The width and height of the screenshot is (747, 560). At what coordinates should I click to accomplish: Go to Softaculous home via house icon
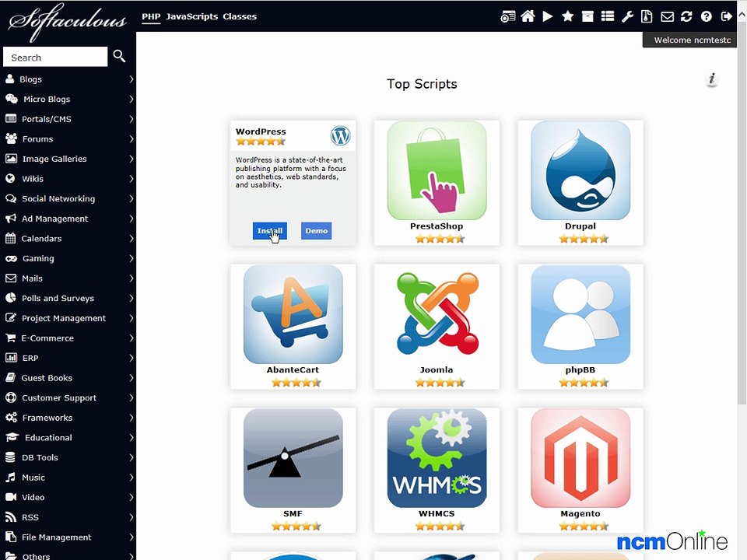click(528, 16)
